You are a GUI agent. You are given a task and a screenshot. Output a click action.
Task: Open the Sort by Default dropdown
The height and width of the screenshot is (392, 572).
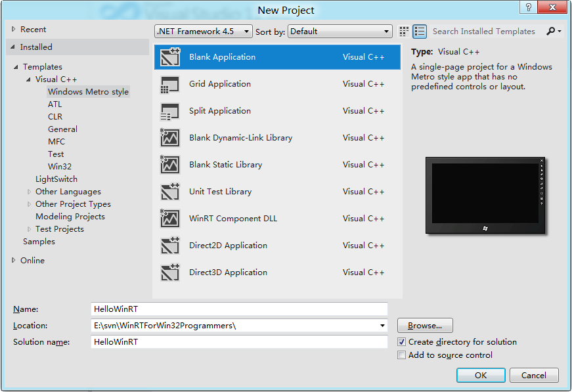pyautogui.click(x=340, y=32)
